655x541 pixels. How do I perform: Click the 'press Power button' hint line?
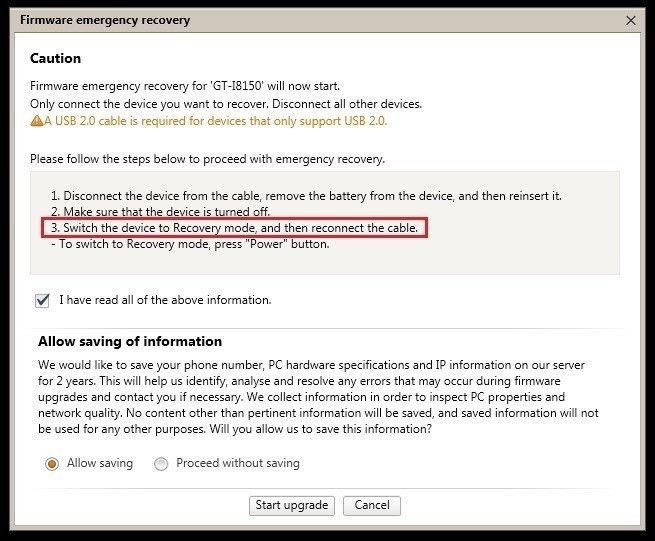(x=190, y=244)
